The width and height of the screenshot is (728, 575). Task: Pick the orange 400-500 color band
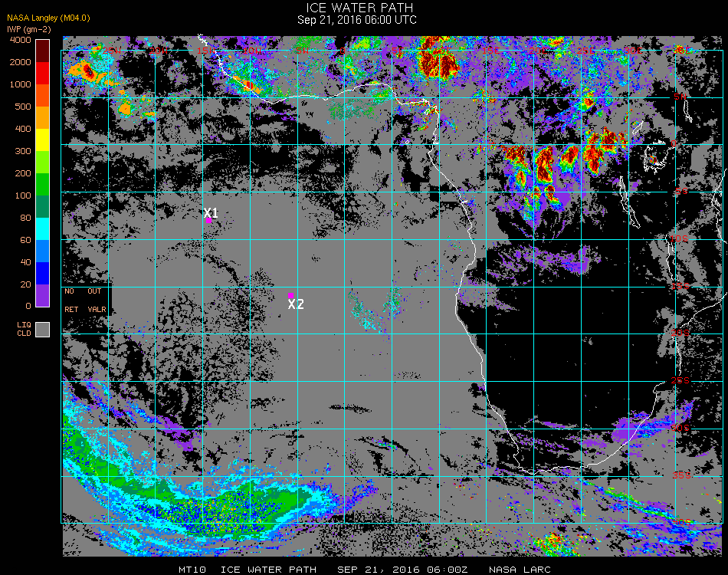pyautogui.click(x=43, y=118)
